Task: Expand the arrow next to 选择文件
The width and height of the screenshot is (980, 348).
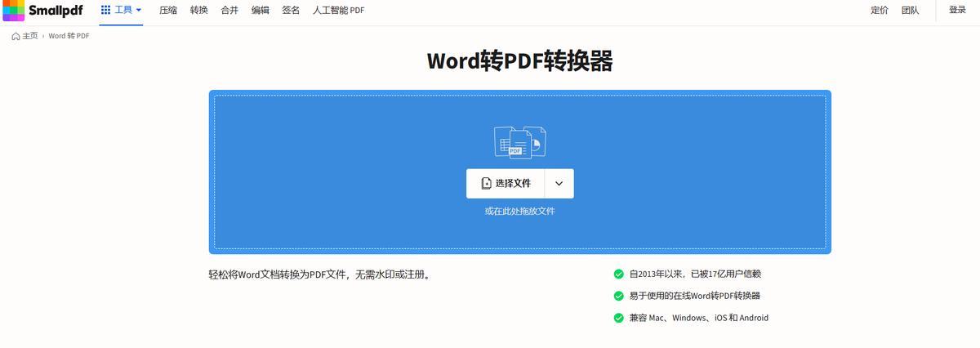Action: [559, 184]
